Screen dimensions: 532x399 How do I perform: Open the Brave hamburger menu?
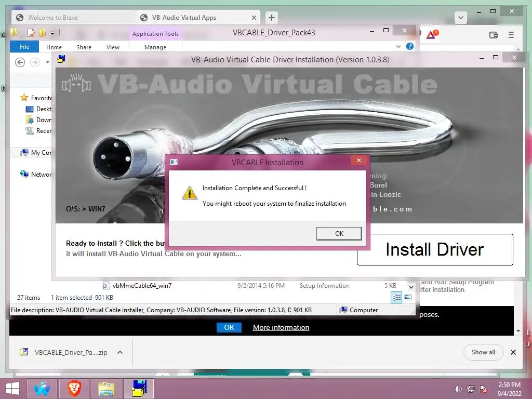click(x=511, y=35)
